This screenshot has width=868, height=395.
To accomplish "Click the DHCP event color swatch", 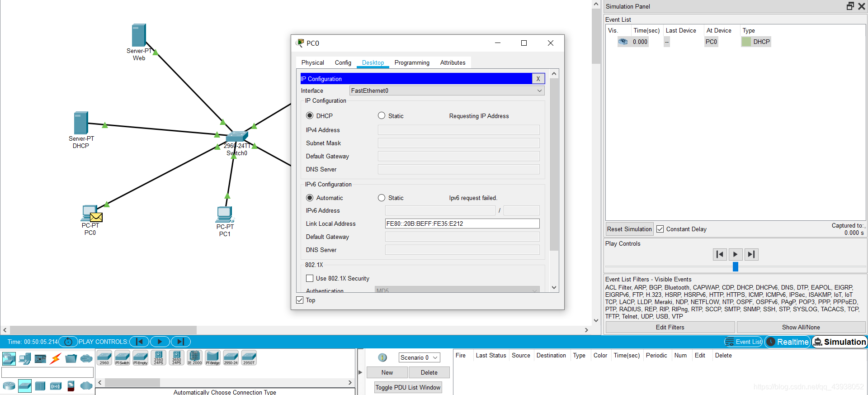I will [746, 42].
